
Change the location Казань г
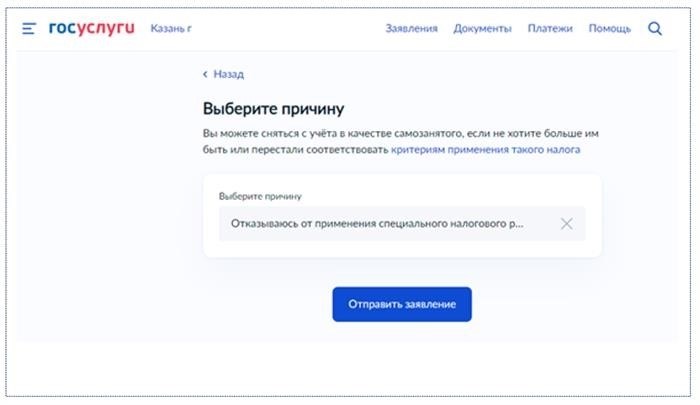pyautogui.click(x=171, y=29)
